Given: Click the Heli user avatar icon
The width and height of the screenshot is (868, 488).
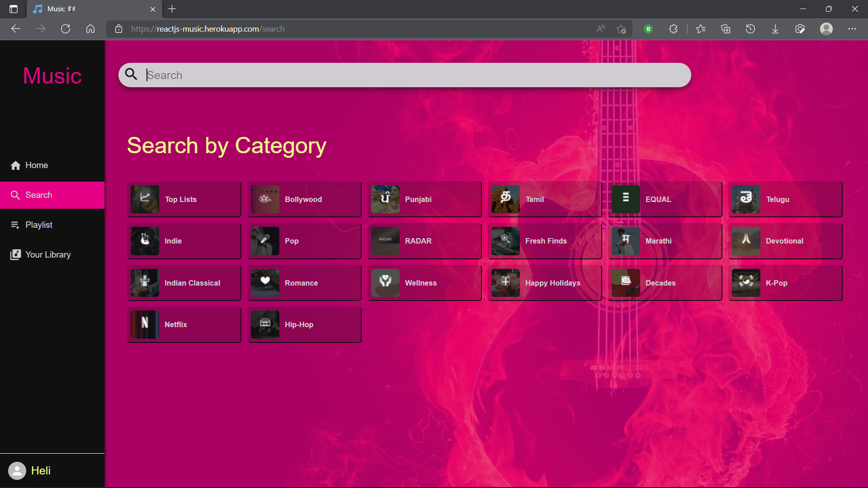Looking at the screenshot, I should pyautogui.click(x=17, y=471).
